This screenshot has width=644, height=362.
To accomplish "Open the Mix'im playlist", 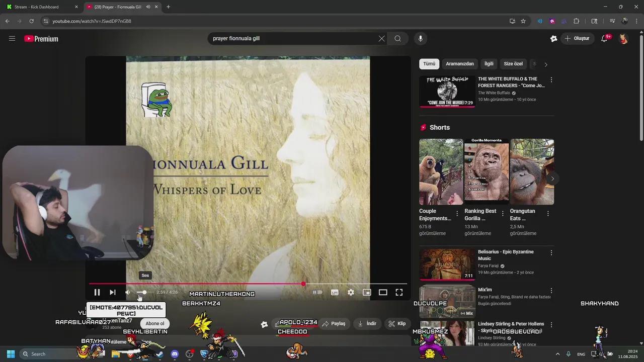I will coord(447,301).
